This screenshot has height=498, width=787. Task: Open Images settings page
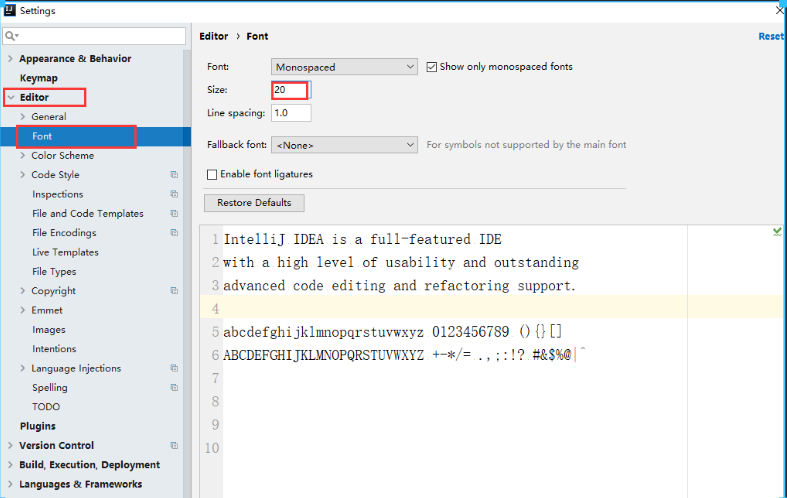(49, 330)
